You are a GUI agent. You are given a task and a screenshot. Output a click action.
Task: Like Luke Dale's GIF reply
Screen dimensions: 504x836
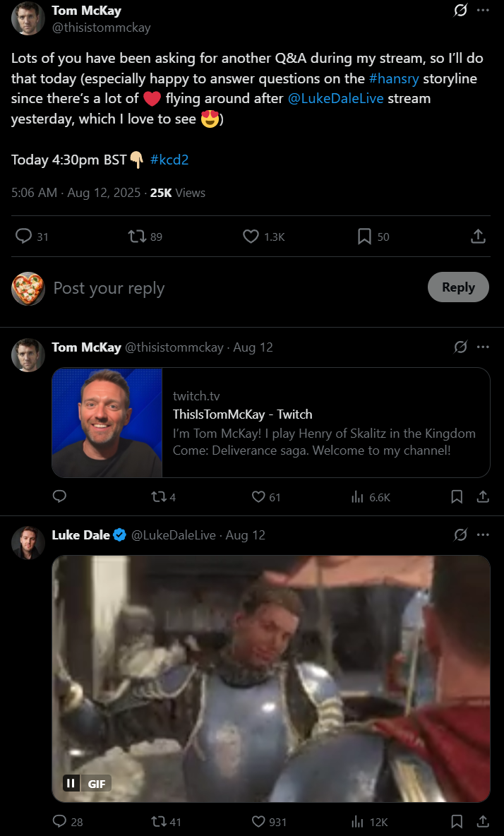[x=259, y=821]
